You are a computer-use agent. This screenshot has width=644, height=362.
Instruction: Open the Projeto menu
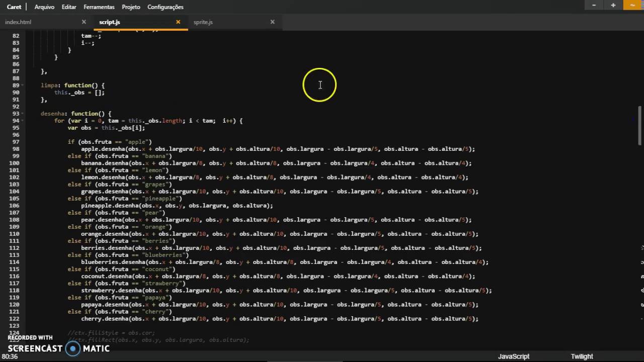click(x=131, y=7)
